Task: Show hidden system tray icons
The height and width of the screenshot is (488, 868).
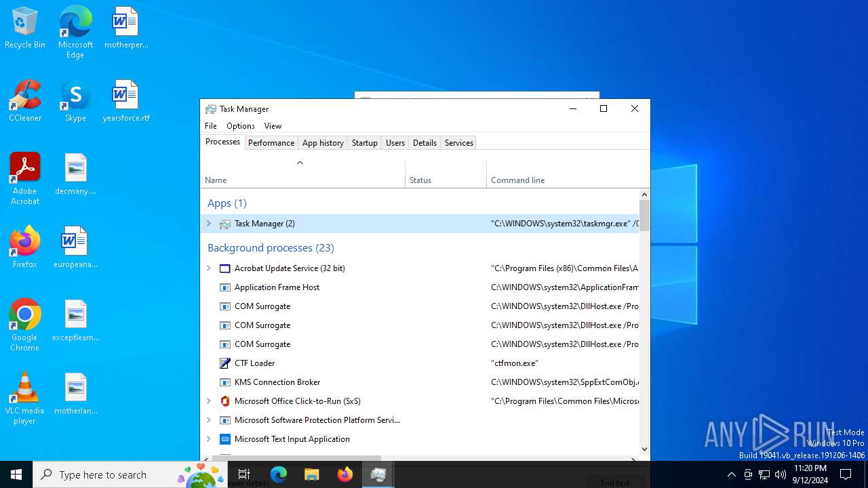Action: (731, 474)
